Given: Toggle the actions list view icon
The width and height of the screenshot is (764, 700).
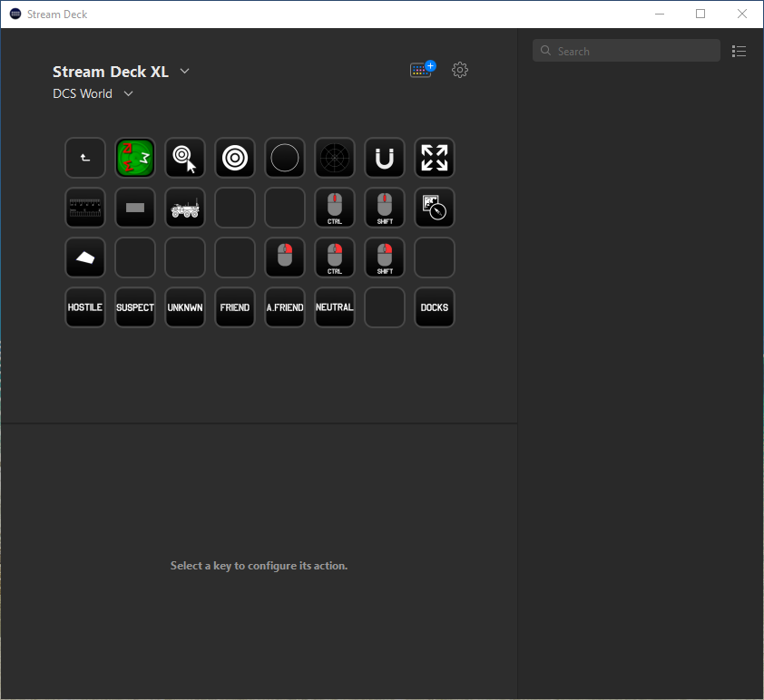Looking at the screenshot, I should coord(740,52).
